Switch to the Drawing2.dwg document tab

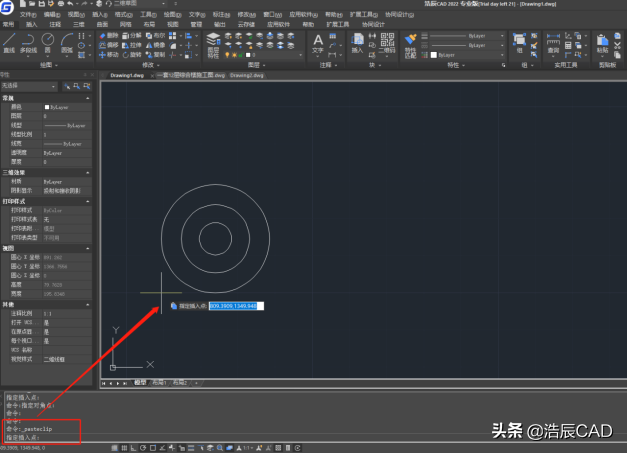pyautogui.click(x=246, y=75)
